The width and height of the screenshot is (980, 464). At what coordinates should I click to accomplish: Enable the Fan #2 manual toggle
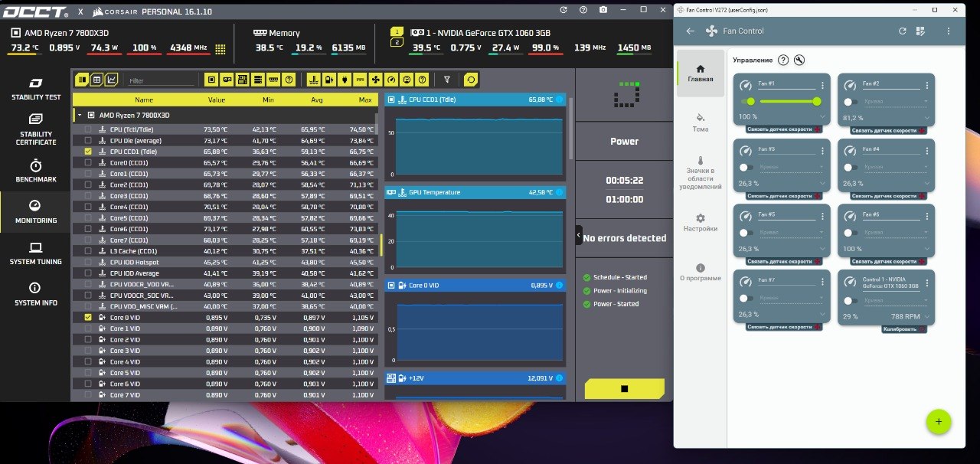[x=851, y=101]
